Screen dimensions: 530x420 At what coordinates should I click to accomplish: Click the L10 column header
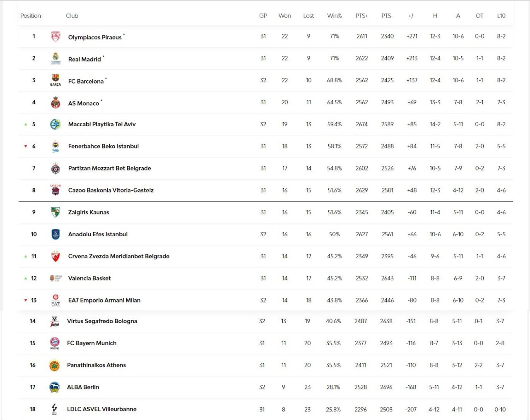501,16
